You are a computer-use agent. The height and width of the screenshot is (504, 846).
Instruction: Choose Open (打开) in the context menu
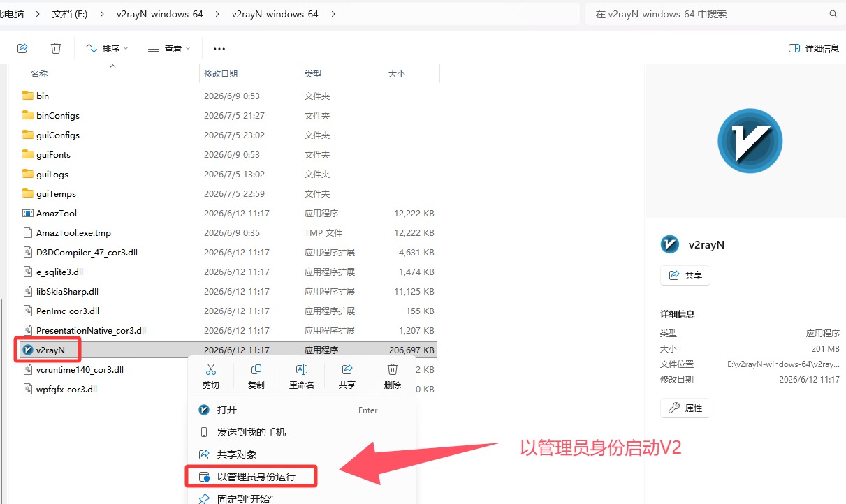(x=302, y=410)
